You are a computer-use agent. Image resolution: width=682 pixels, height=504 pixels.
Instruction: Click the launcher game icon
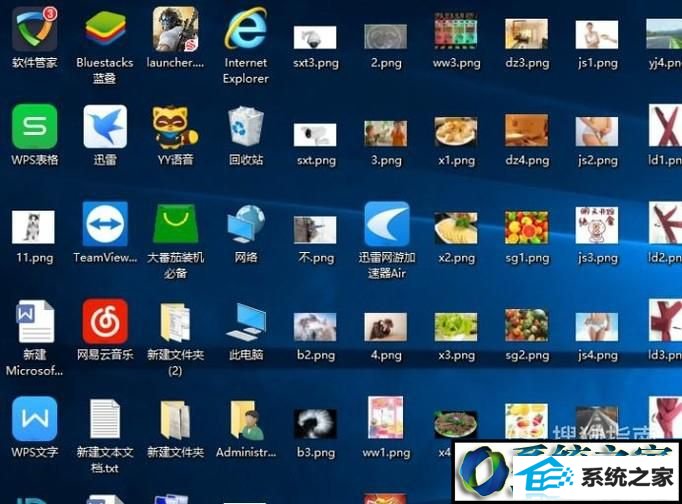[175, 29]
